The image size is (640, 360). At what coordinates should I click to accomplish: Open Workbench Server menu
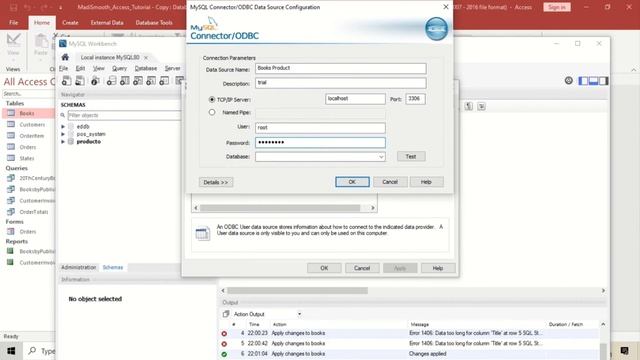click(172, 68)
